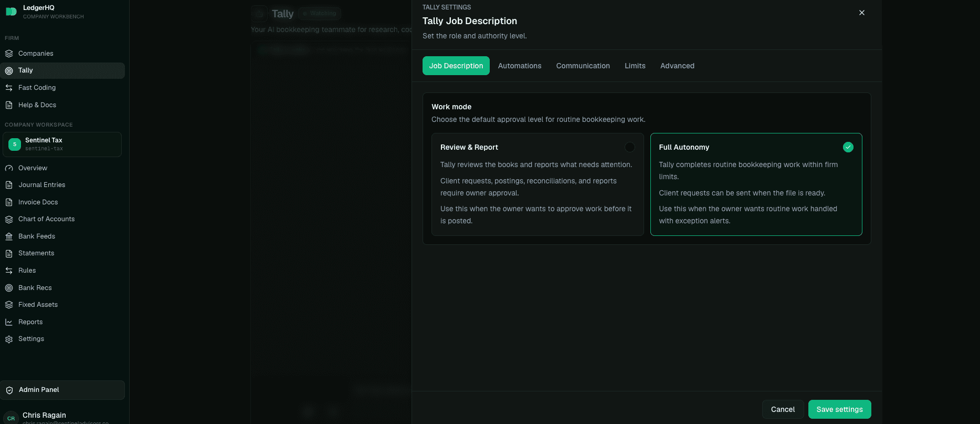Click the Tally target icon in sidebar
The height and width of the screenshot is (424, 980).
9,70
